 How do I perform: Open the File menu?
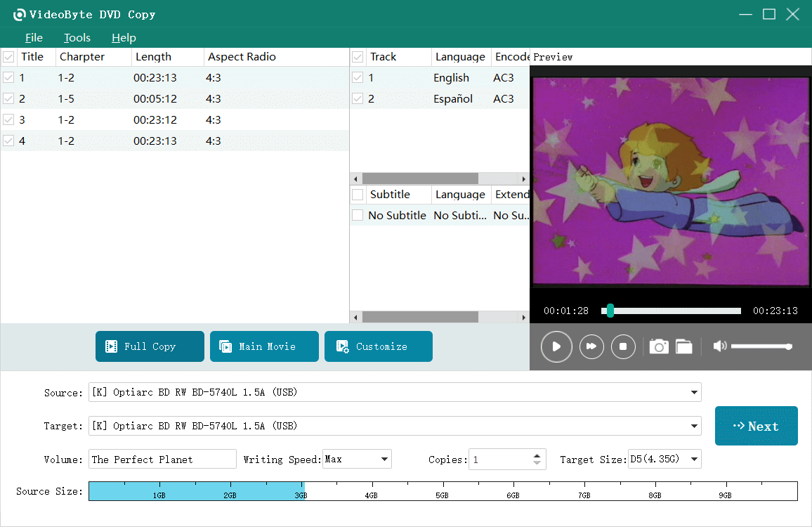click(34, 38)
